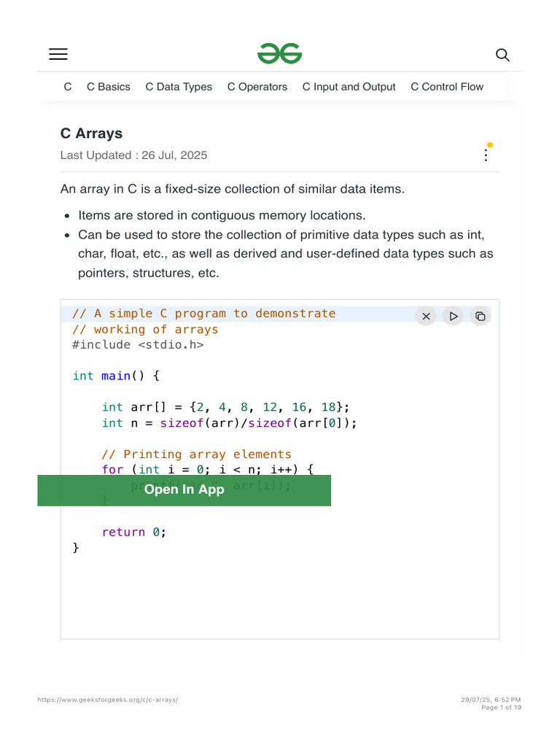Select the C tab
This screenshot has height=747, width=560.
[x=68, y=87]
